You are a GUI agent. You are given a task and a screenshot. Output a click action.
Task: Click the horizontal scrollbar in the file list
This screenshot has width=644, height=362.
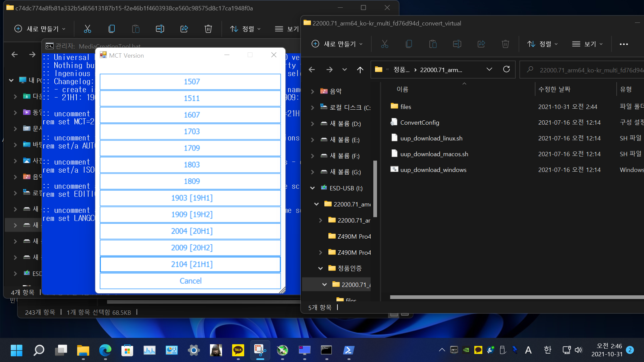point(517,297)
